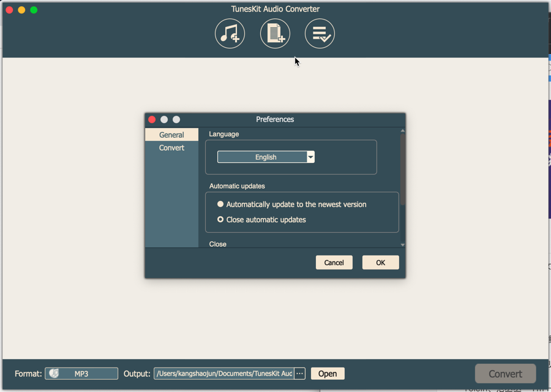Image resolution: width=551 pixels, height=392 pixels.
Task: Click the "..." output browse icon
Action: pos(299,374)
